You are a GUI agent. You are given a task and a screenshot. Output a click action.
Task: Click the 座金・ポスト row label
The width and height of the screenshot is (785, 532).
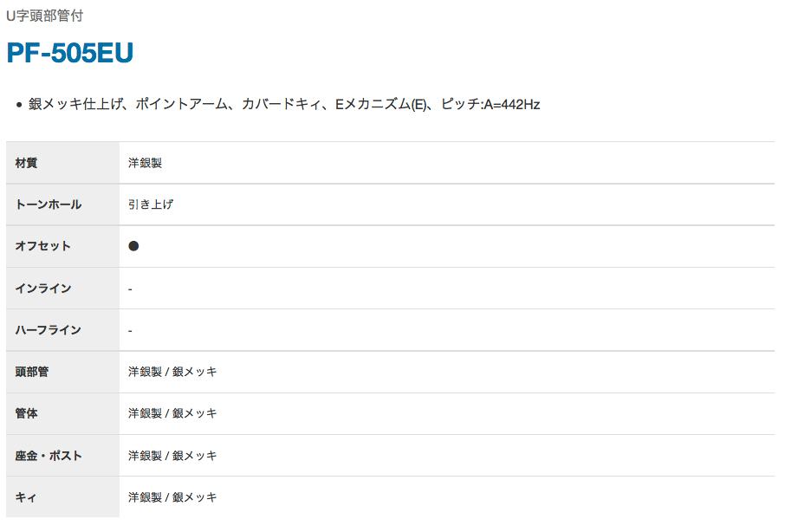click(x=49, y=456)
